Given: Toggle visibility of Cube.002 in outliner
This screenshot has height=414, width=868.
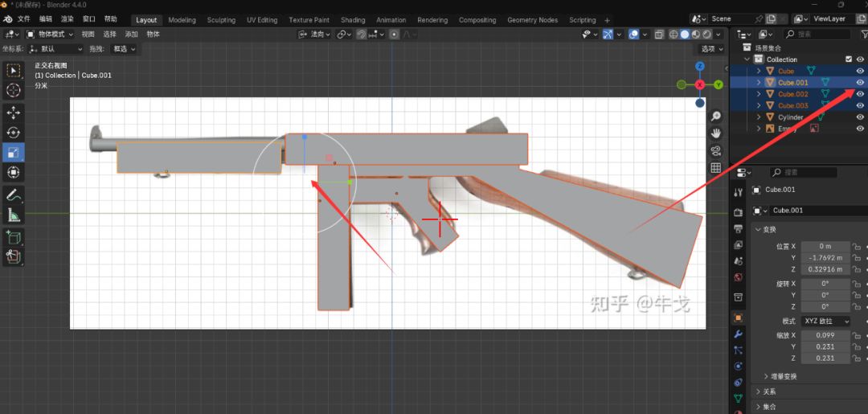Looking at the screenshot, I should pos(860,94).
